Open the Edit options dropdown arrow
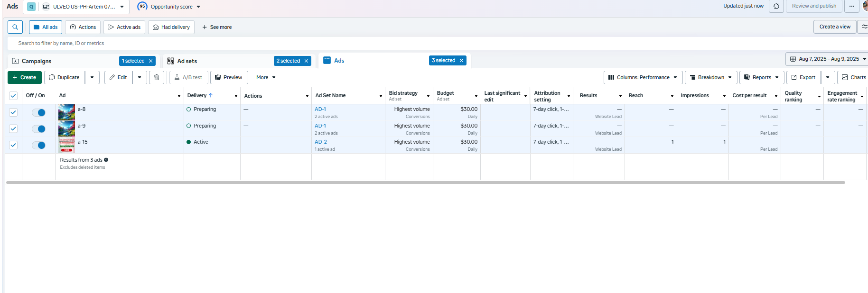This screenshot has height=293, width=868. pyautogui.click(x=140, y=77)
